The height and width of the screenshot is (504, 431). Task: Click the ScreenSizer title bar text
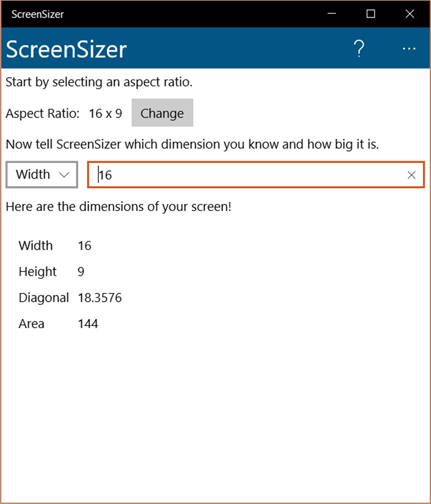click(37, 14)
